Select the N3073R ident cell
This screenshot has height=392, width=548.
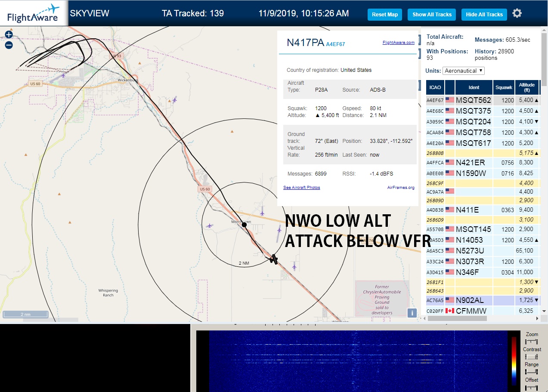(x=474, y=261)
